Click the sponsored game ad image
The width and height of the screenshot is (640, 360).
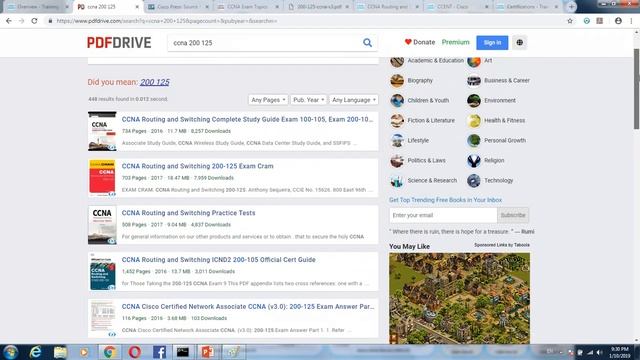(x=460, y=298)
